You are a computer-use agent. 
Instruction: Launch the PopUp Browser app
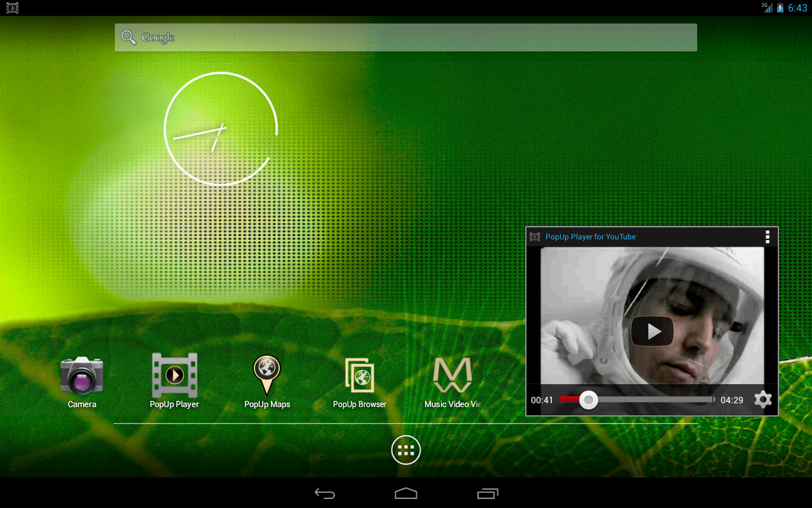click(x=360, y=382)
